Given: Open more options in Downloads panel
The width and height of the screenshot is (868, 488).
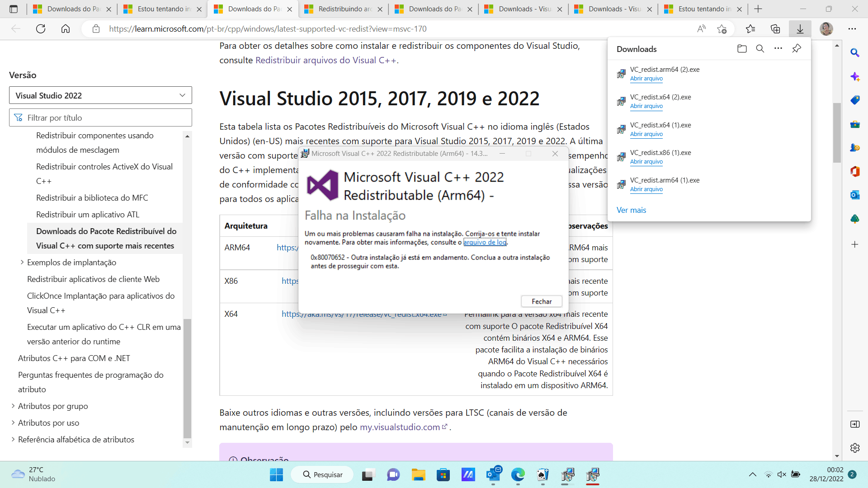Looking at the screenshot, I should tap(778, 49).
